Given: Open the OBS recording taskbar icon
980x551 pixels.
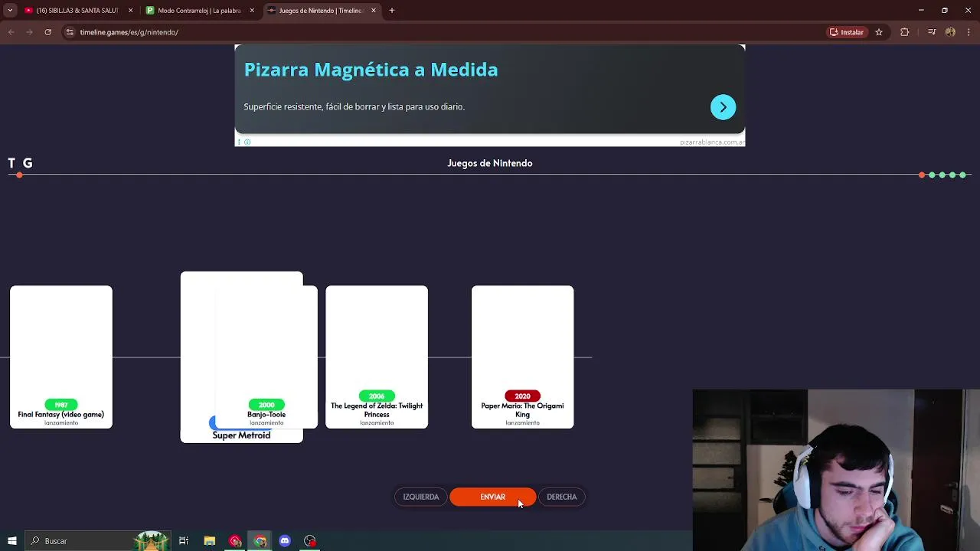Looking at the screenshot, I should pyautogui.click(x=310, y=541).
